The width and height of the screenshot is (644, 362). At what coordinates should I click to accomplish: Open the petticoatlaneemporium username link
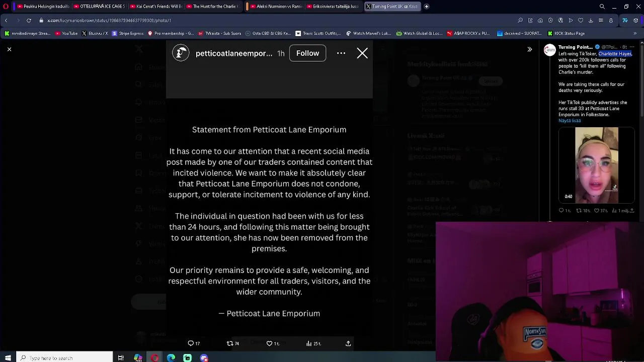point(234,53)
